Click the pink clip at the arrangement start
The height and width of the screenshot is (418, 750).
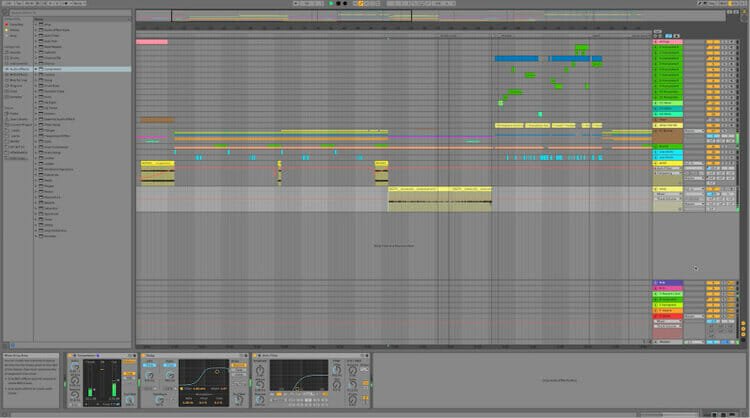tap(151, 42)
